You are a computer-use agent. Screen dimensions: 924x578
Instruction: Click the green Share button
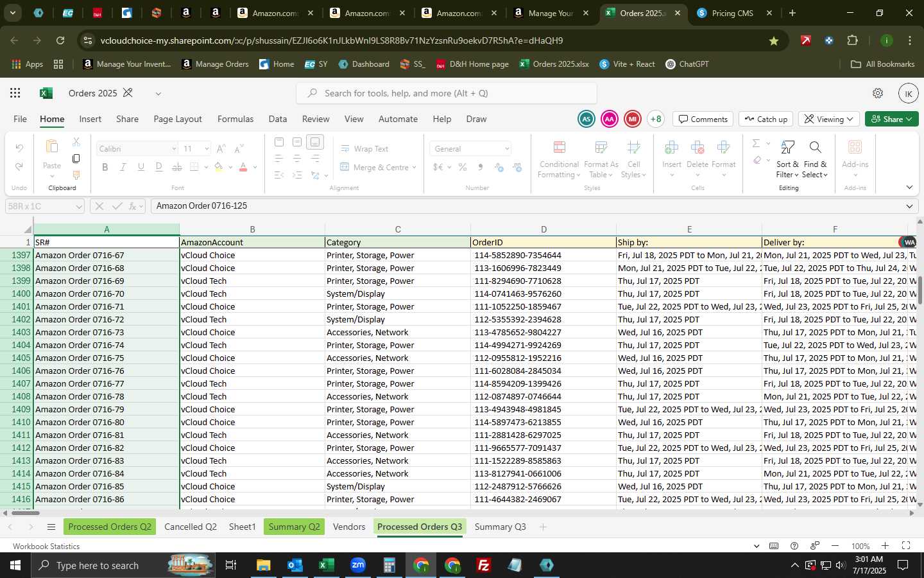pos(891,119)
